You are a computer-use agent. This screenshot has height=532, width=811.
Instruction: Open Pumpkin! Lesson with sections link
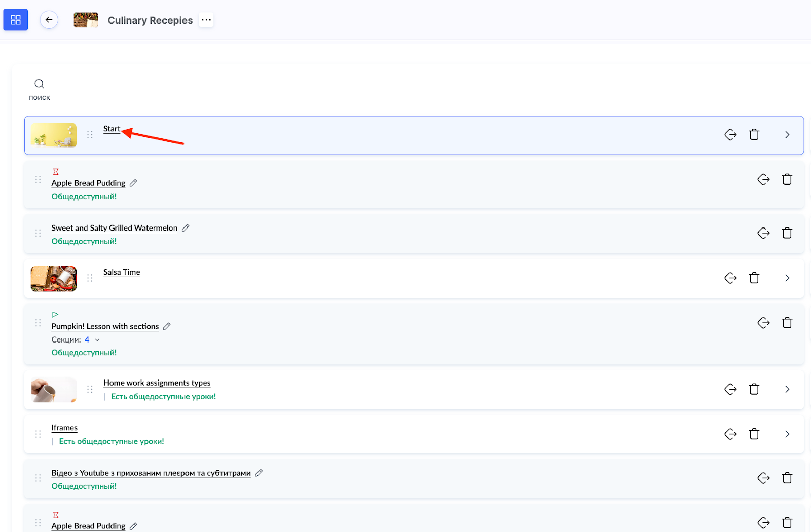[x=105, y=327]
